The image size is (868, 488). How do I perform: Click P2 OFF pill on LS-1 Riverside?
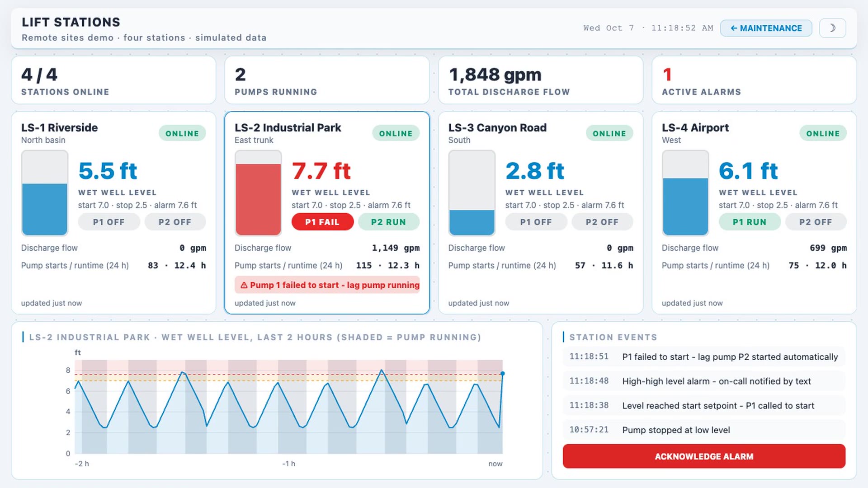pos(175,222)
